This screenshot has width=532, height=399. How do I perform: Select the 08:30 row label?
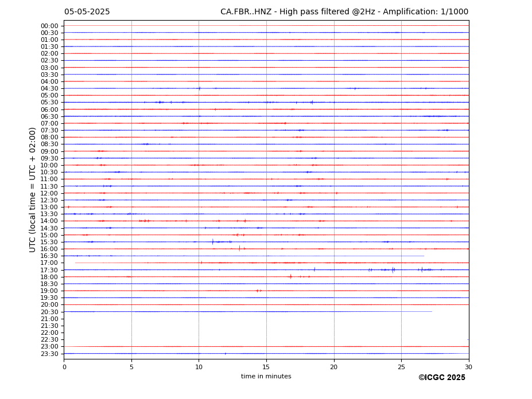point(49,144)
